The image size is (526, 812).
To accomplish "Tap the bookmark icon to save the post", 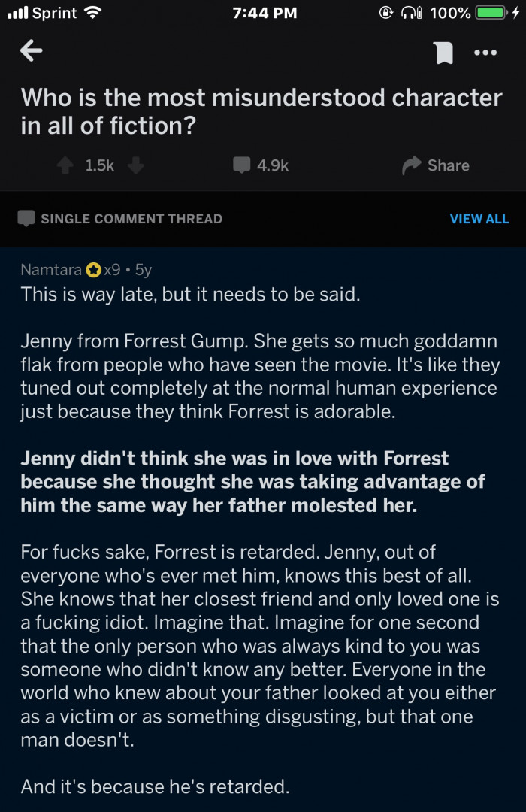I will click(444, 53).
